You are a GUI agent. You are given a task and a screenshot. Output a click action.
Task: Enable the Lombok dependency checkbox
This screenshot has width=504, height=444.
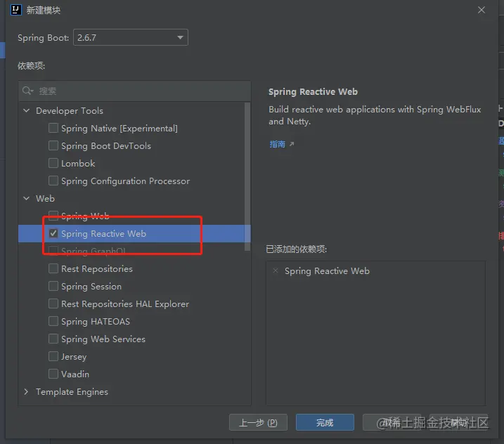[53, 163]
